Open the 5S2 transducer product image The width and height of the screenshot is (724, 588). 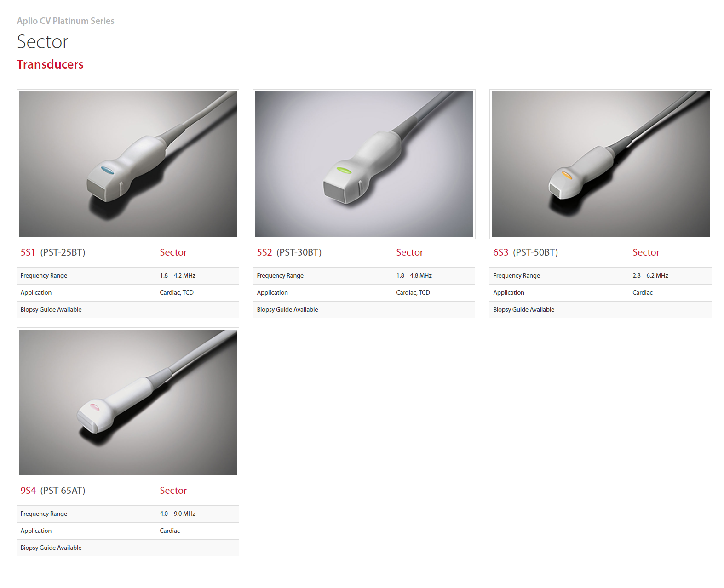364,164
